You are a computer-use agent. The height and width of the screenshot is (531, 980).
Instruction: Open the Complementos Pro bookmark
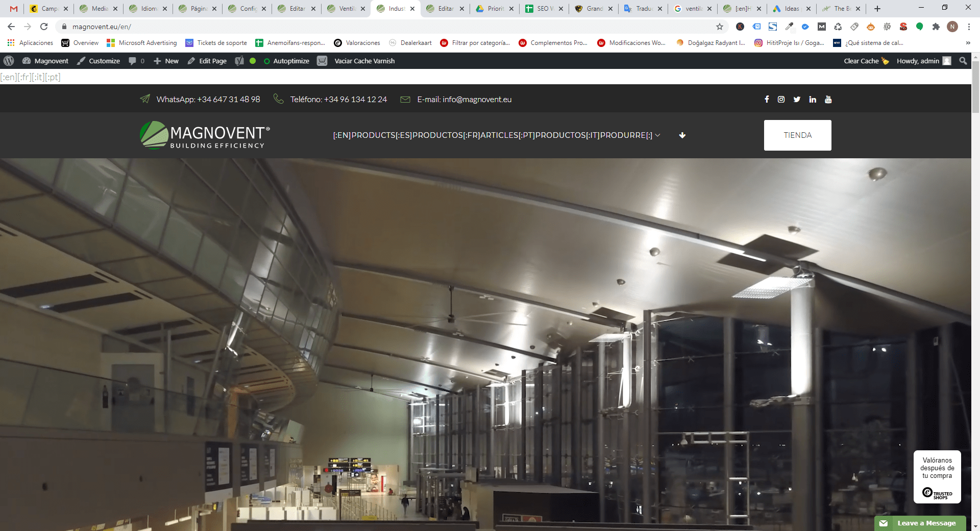click(553, 43)
